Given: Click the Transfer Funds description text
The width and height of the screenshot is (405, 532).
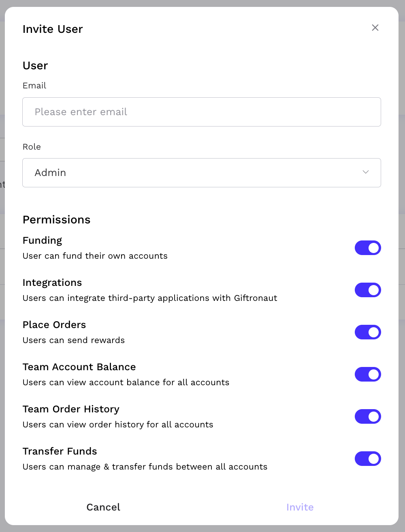Looking at the screenshot, I should [x=145, y=467].
